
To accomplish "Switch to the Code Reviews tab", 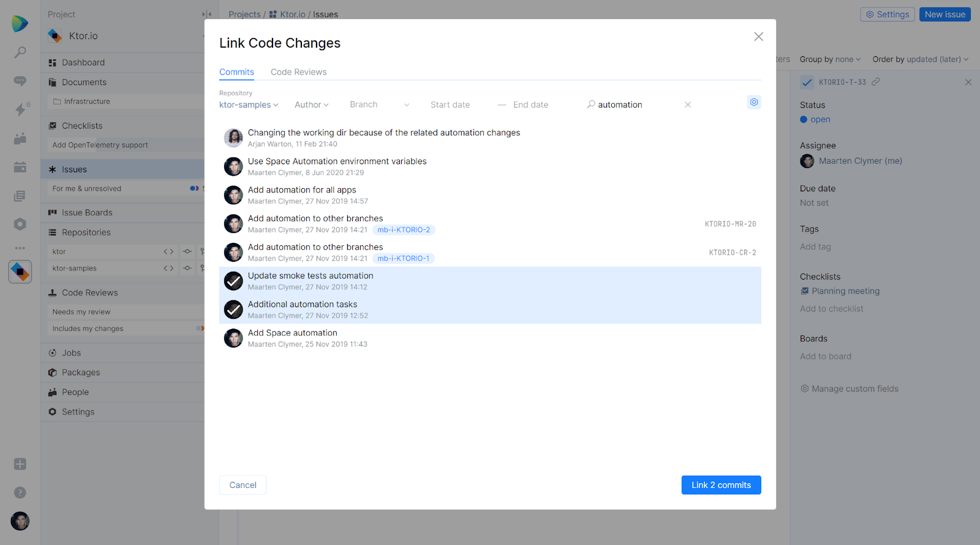I will 299,72.
